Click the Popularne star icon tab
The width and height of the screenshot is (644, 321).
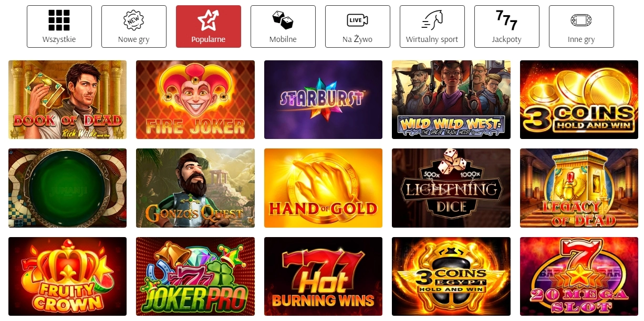(209, 26)
